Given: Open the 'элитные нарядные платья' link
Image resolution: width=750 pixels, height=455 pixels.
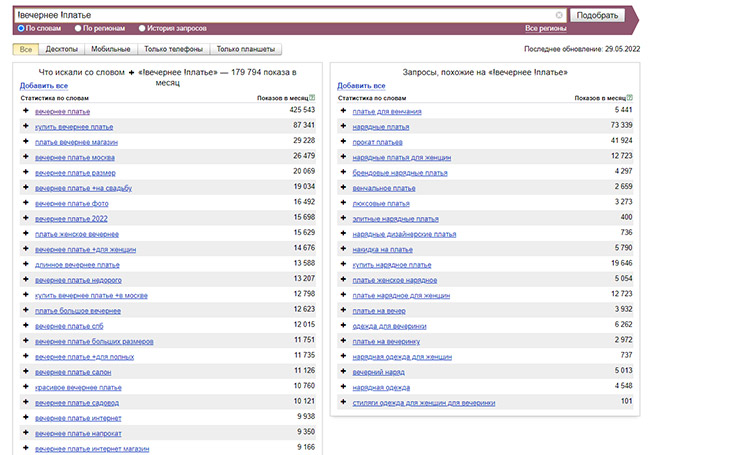Looking at the screenshot, I should tap(396, 219).
